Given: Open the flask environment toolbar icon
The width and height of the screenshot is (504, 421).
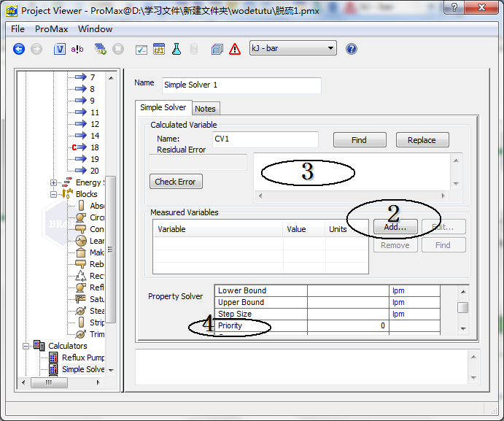Looking at the screenshot, I should pyautogui.click(x=176, y=49).
